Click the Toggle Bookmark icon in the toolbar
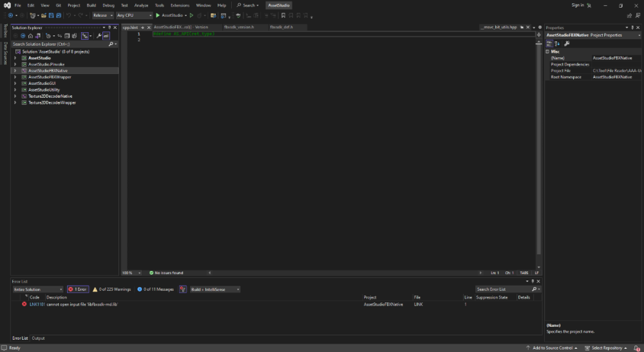Image resolution: width=644 pixels, height=352 pixels. click(283, 15)
